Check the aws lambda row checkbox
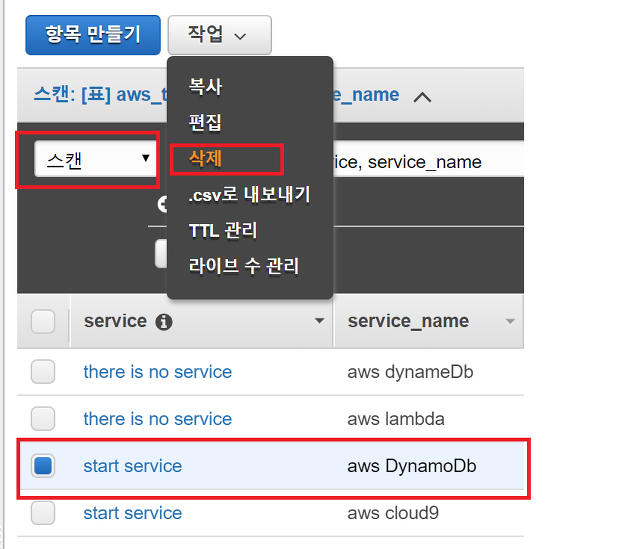 [x=43, y=419]
